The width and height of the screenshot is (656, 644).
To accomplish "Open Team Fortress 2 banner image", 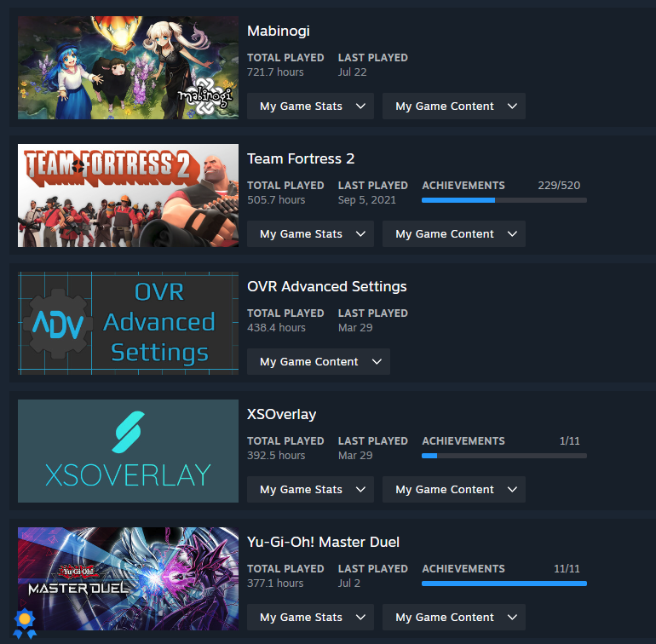I will point(128,195).
